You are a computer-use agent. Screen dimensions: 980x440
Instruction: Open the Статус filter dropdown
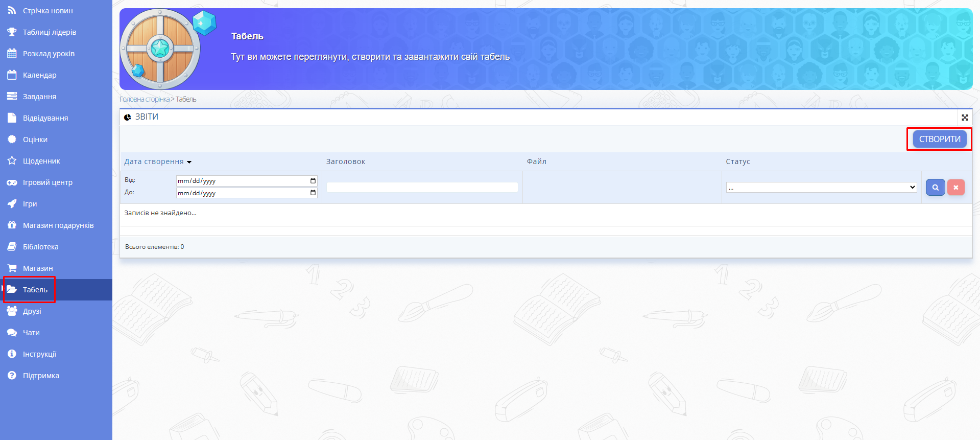click(821, 188)
